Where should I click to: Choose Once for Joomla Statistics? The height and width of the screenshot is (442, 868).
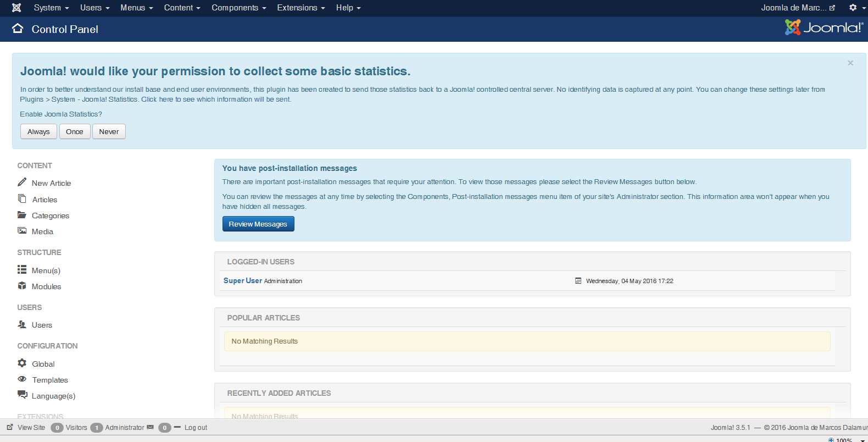[x=75, y=131]
